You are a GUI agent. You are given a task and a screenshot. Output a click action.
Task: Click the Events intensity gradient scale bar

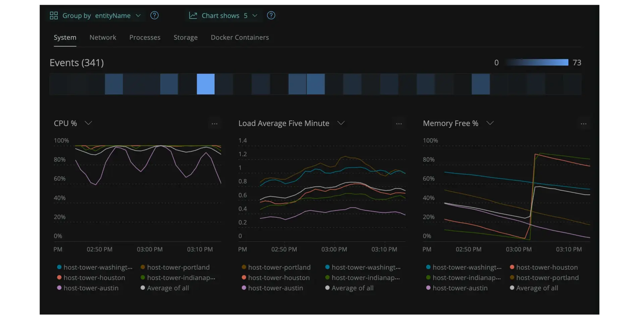[x=537, y=62]
